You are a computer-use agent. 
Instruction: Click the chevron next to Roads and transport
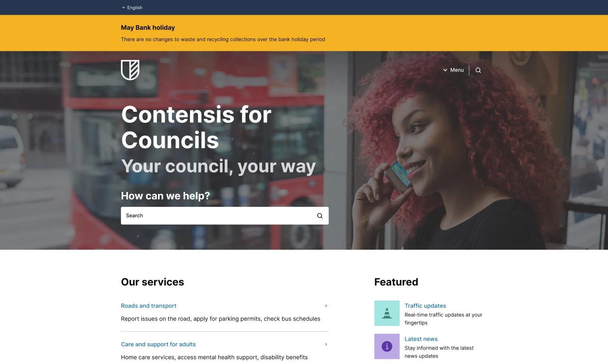pyautogui.click(x=326, y=306)
